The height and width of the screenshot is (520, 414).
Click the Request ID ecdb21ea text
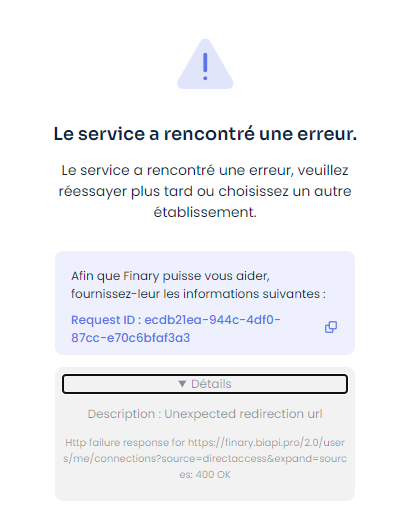(176, 320)
